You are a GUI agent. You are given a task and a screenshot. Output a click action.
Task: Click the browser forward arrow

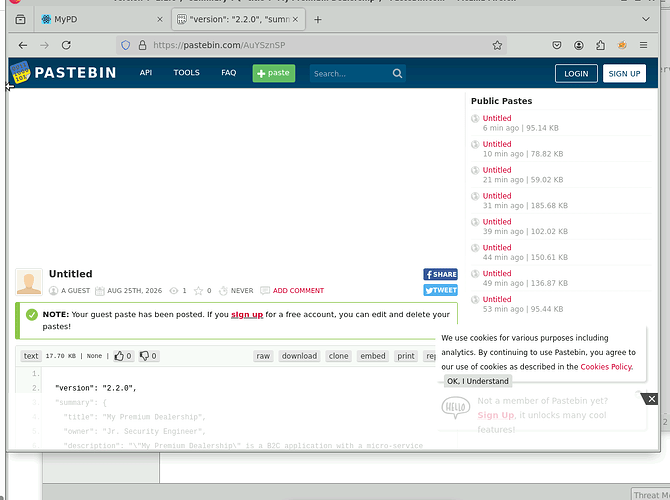point(44,45)
